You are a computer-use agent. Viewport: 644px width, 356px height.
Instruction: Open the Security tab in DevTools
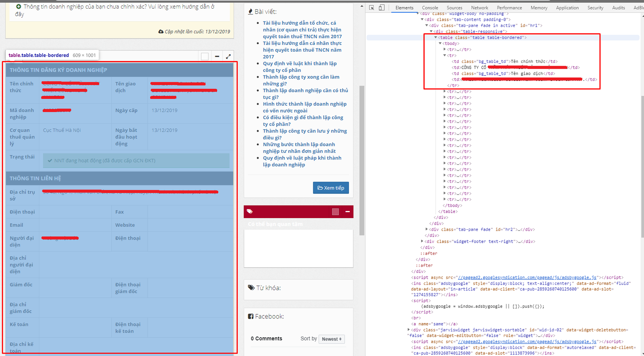click(x=596, y=8)
